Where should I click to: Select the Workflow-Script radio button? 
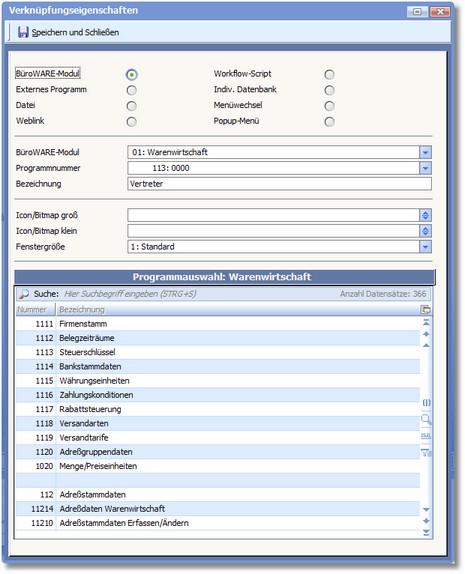point(329,74)
